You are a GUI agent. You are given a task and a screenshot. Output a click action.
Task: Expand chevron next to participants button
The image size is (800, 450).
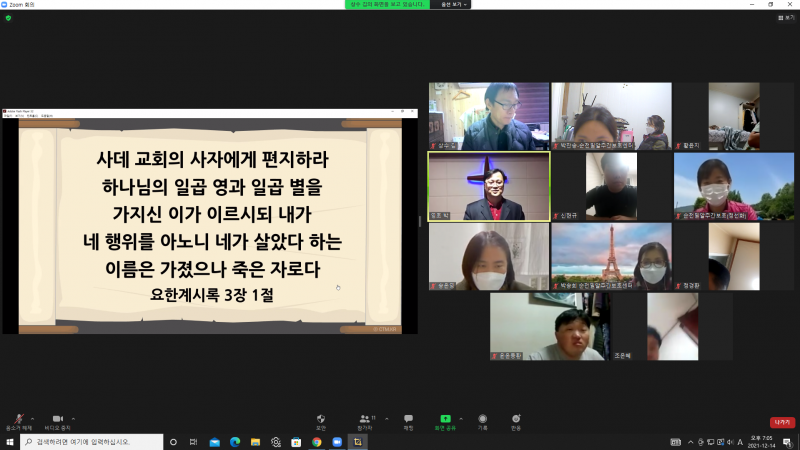pyautogui.click(x=387, y=419)
